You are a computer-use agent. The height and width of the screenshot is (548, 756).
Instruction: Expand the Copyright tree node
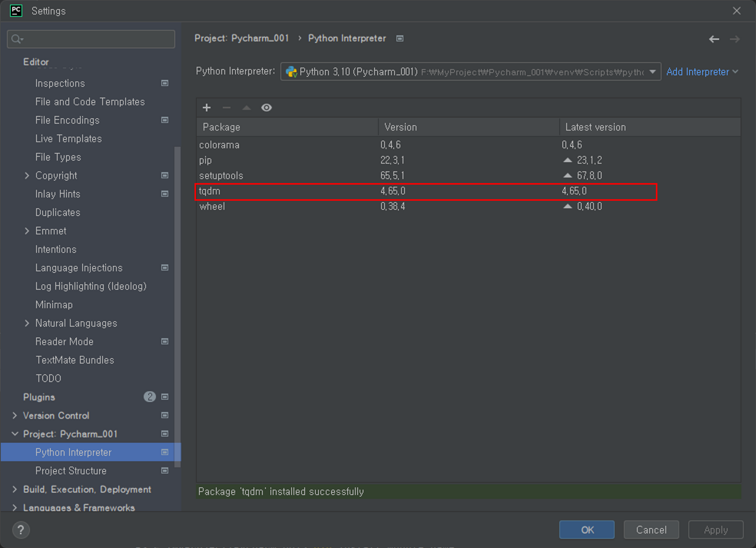pyautogui.click(x=27, y=175)
